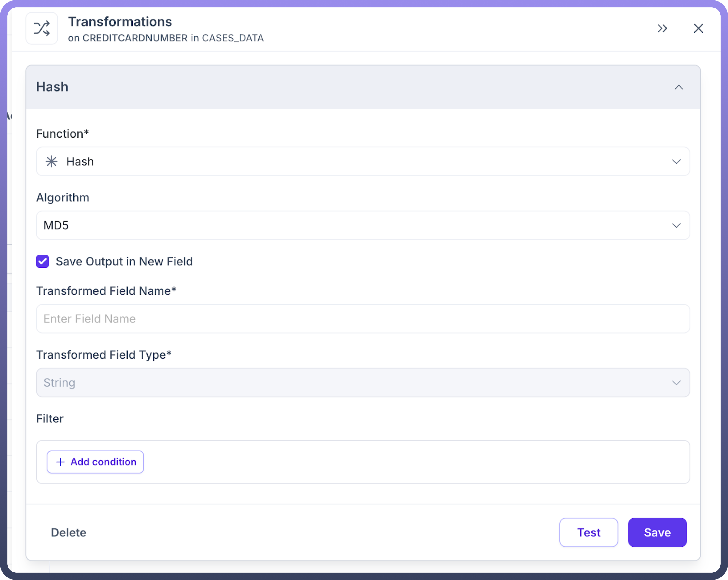Open the Transformed Field Type dropdown

click(363, 382)
